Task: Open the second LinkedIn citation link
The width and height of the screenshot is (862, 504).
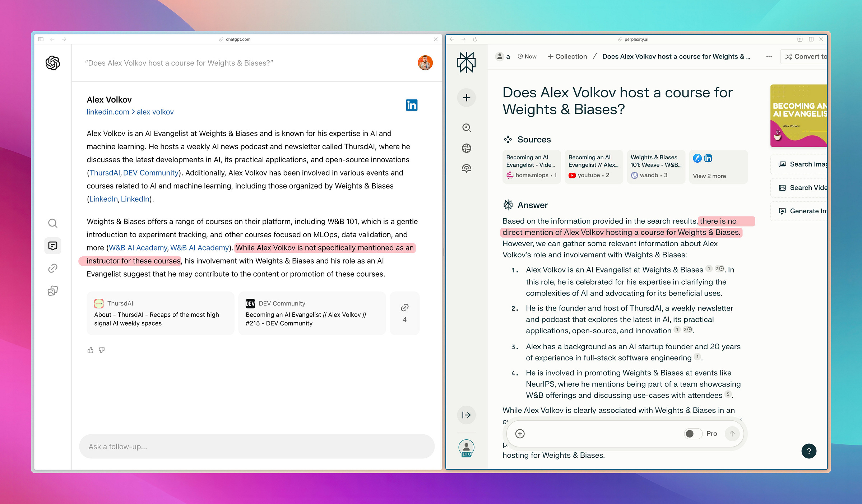Action: pyautogui.click(x=135, y=199)
